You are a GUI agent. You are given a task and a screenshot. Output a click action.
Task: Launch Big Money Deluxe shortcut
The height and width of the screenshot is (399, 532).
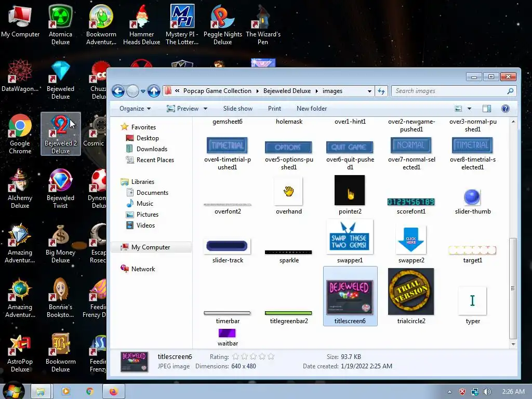click(x=60, y=243)
